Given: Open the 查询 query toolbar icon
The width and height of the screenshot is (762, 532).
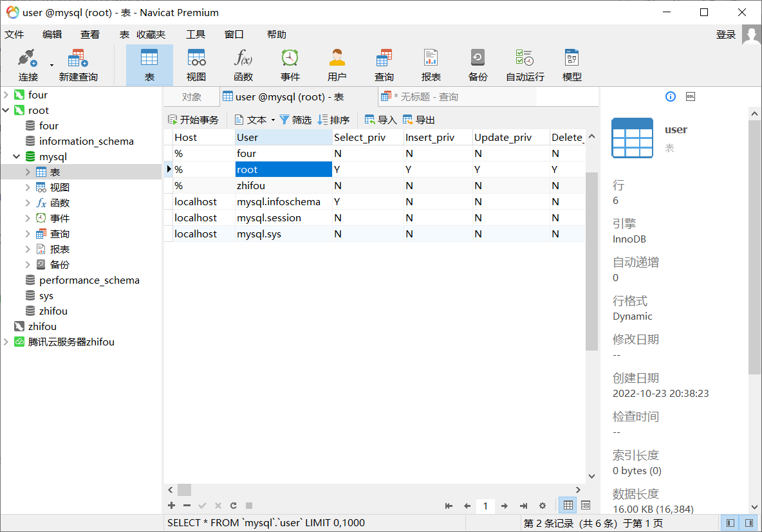Looking at the screenshot, I should [x=384, y=64].
